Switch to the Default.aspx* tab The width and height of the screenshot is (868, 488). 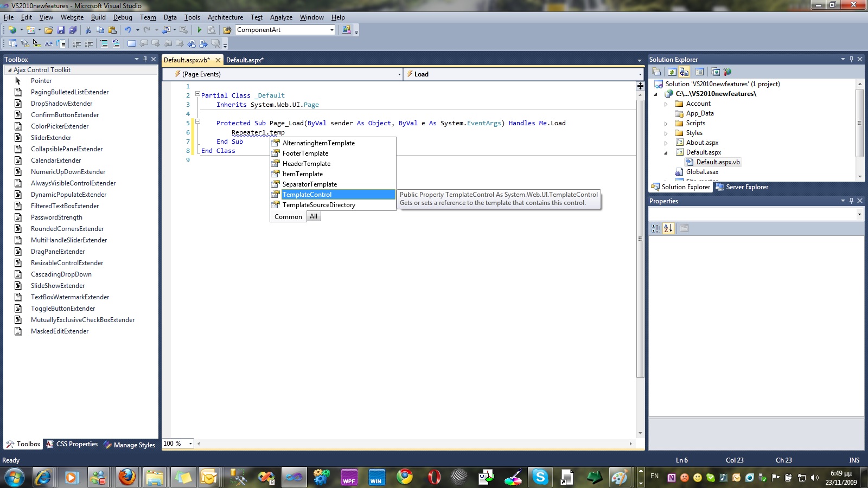click(x=245, y=60)
